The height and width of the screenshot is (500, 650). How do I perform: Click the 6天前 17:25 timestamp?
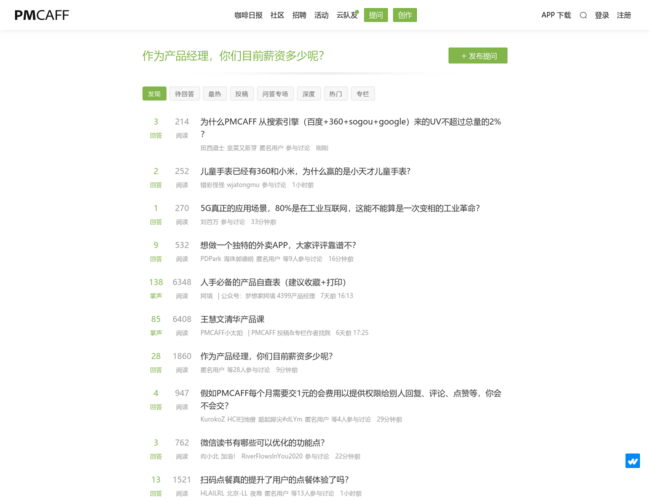[x=352, y=333]
